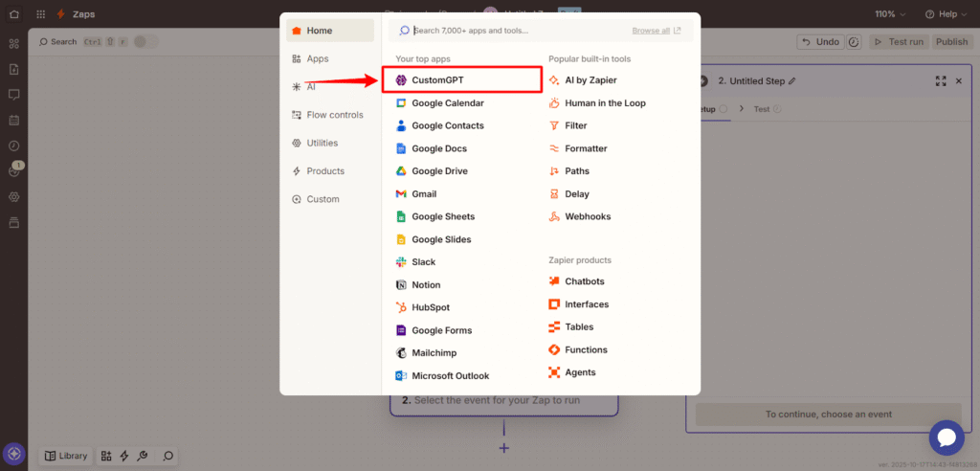Viewport: 980px width, 471px height.
Task: Add a Filter built-in tool
Action: (x=568, y=125)
